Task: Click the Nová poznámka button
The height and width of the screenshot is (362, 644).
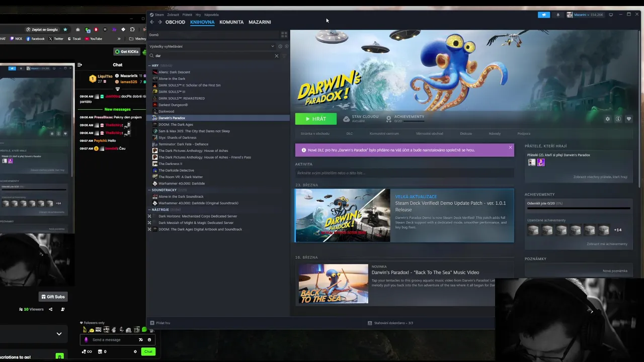Action: [x=615, y=271]
